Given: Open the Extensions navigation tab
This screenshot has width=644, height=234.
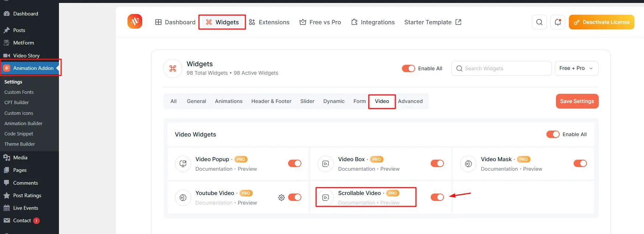Looking at the screenshot, I should tap(269, 22).
